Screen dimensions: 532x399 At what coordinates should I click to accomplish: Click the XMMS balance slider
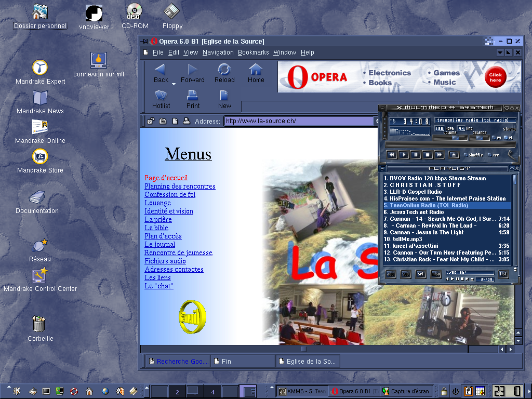click(x=479, y=138)
